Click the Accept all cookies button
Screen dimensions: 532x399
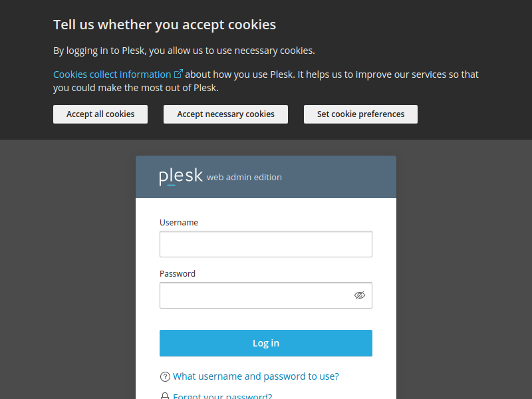tap(100, 114)
